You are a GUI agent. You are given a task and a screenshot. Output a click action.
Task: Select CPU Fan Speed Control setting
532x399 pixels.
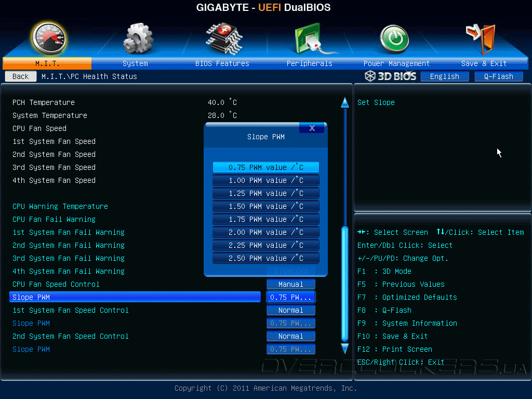point(56,284)
